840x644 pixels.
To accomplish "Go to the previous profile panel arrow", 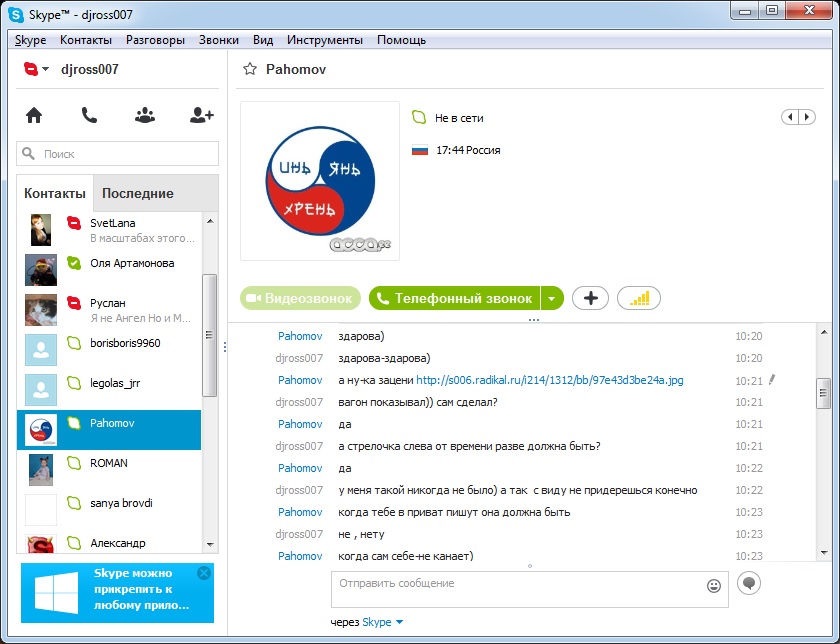I will pyautogui.click(x=790, y=117).
